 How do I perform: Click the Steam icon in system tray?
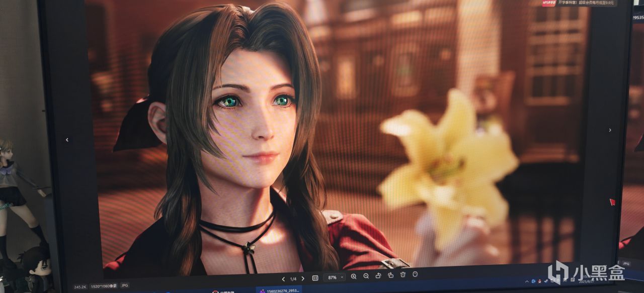click(x=546, y=281)
